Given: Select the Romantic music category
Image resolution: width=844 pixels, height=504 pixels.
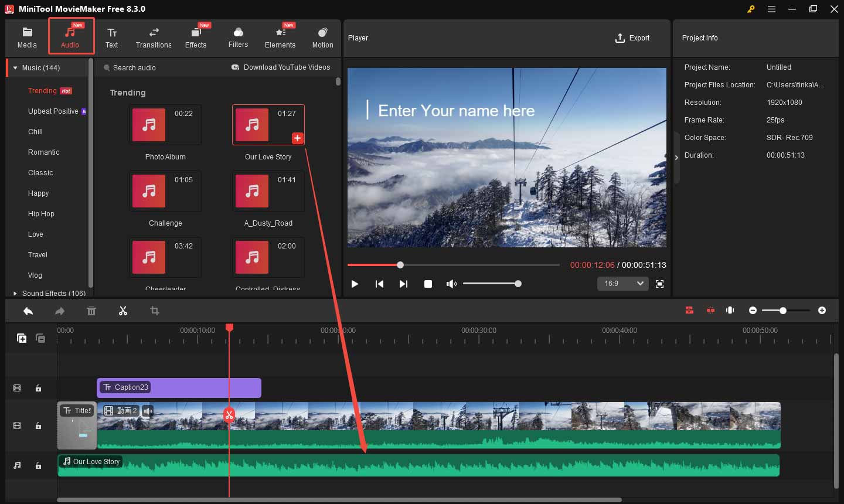Looking at the screenshot, I should (44, 152).
